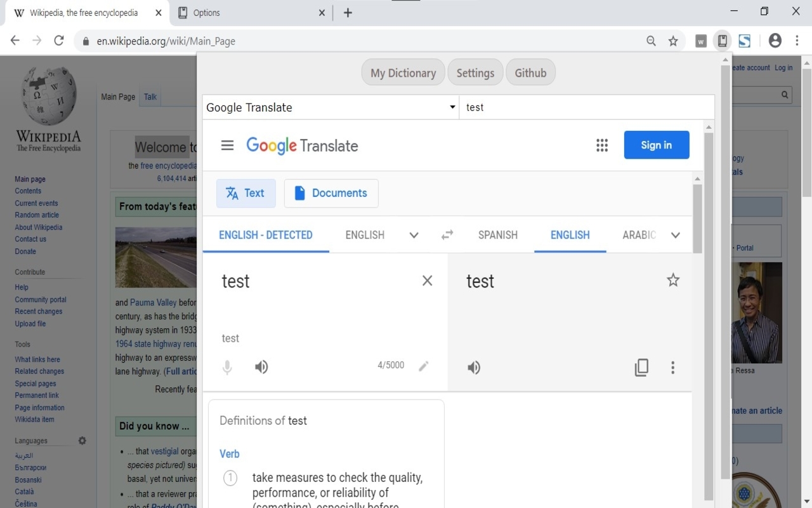Select ENGLISH as target language
This screenshot has height=508, width=812.
click(570, 235)
